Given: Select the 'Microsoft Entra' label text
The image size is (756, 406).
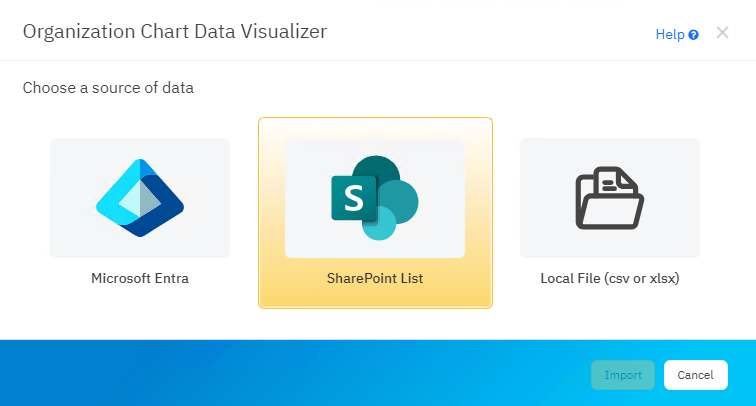Looking at the screenshot, I should click(x=140, y=278).
